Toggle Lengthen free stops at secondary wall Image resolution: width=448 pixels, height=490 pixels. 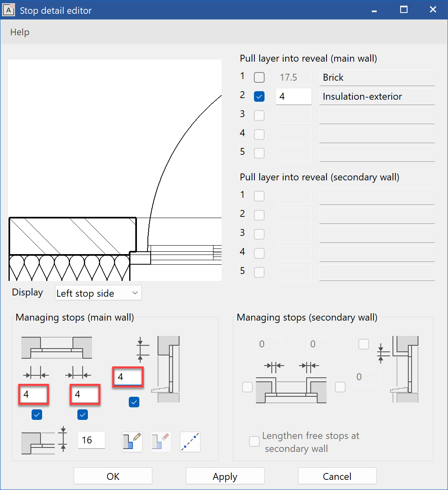click(254, 441)
